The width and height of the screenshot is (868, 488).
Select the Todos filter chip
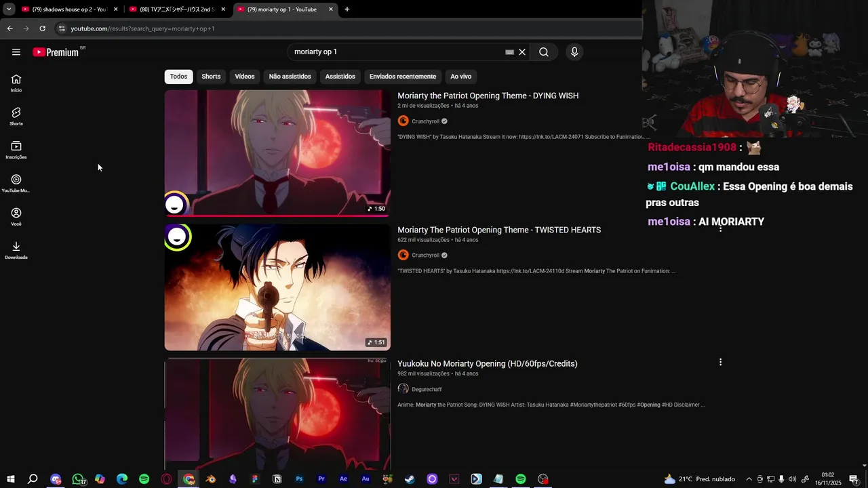tap(178, 77)
